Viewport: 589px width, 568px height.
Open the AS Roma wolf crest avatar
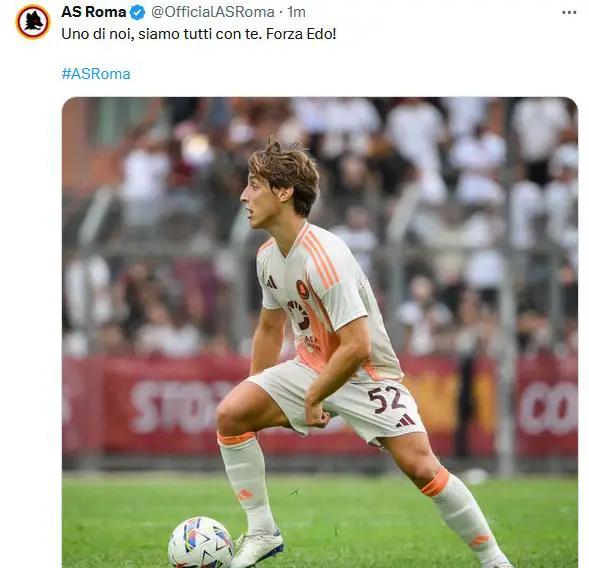(x=33, y=22)
